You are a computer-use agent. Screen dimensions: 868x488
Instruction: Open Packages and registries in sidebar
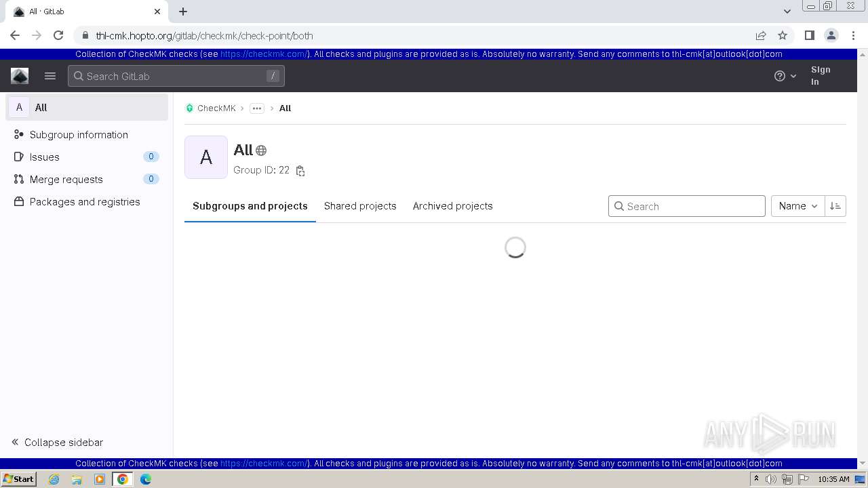pyautogui.click(x=87, y=201)
